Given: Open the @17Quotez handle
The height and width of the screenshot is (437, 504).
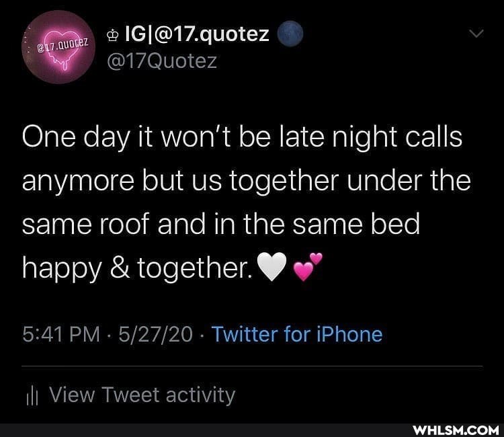Looking at the screenshot, I should [x=162, y=61].
